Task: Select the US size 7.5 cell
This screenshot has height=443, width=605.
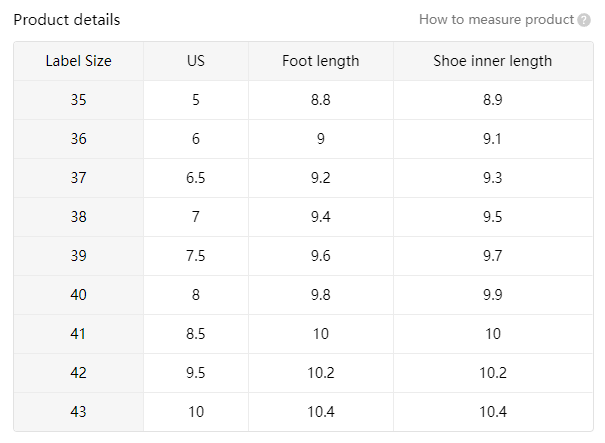Action: [196, 256]
